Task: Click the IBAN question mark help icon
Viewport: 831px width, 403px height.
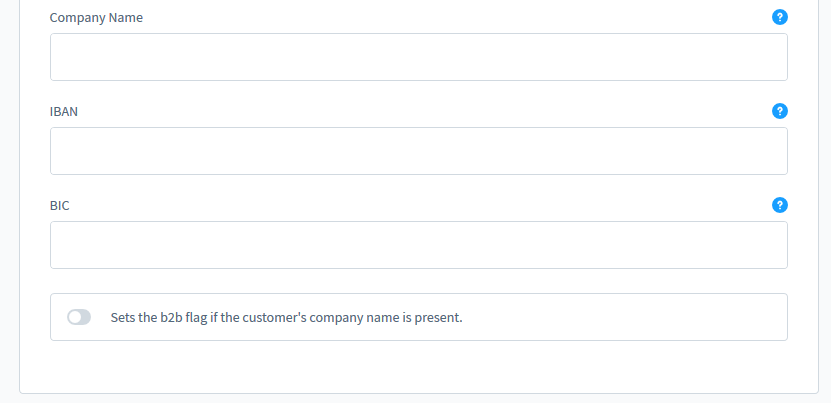Action: pyautogui.click(x=780, y=111)
